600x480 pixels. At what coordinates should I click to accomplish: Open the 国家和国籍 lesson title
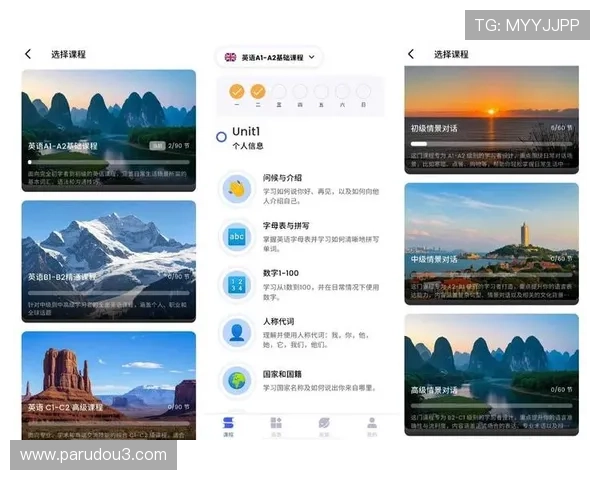pos(282,374)
